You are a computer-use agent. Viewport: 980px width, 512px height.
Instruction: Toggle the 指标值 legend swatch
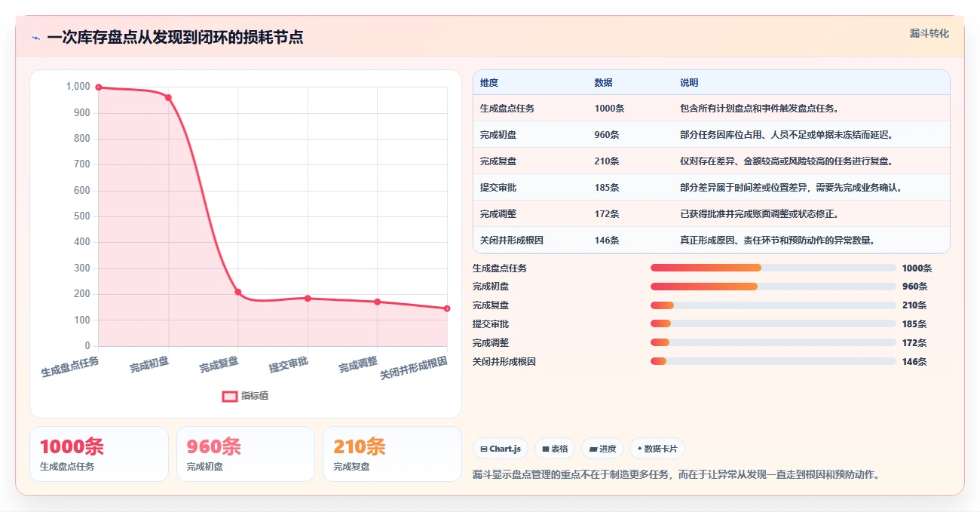pyautogui.click(x=230, y=397)
